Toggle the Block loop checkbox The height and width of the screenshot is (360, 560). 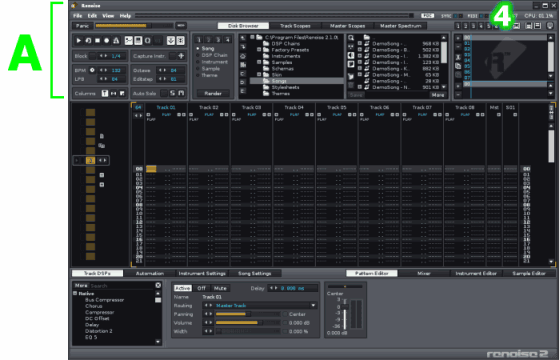[x=92, y=56]
